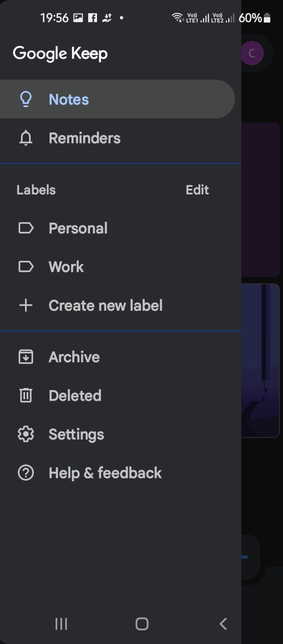Open the Reminders menu item
Screen dimensions: 283x644
click(84, 138)
